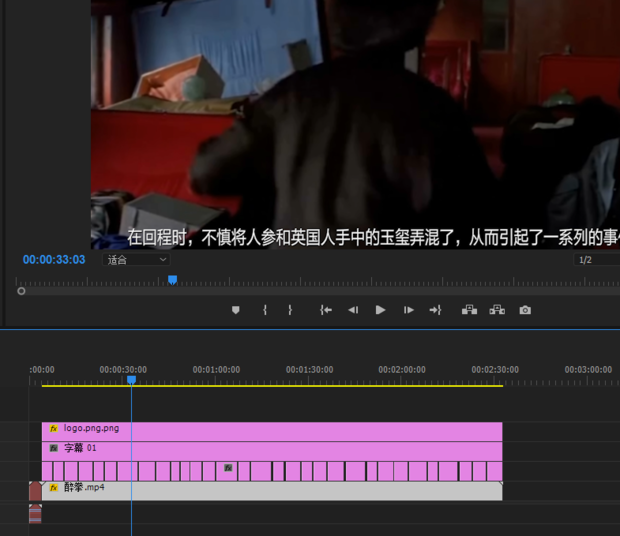Select the 醉拳.mp4 video clip
The image size is (620, 536).
(x=272, y=491)
